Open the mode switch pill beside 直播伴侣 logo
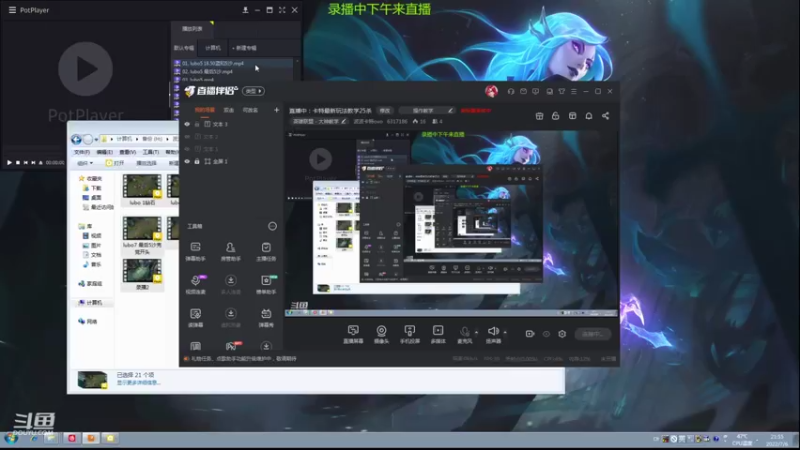Screen dimensions: 800x450 coord(253,91)
